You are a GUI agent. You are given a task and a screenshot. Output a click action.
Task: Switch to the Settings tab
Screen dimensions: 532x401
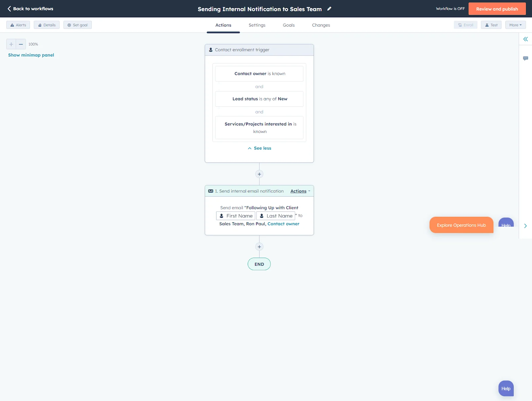(257, 25)
